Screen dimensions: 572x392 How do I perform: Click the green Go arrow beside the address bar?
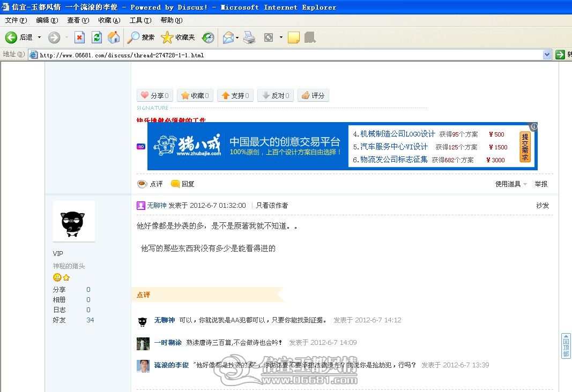[560, 55]
